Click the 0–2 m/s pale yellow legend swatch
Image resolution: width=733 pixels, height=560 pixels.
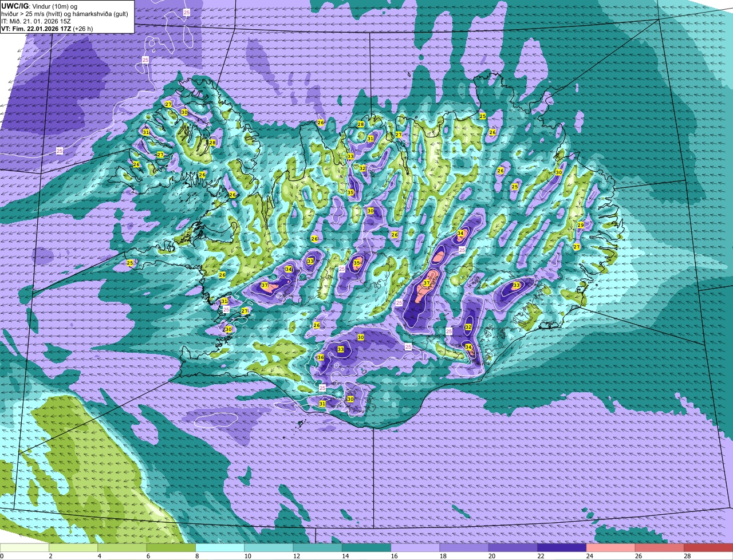pyautogui.click(x=24, y=548)
